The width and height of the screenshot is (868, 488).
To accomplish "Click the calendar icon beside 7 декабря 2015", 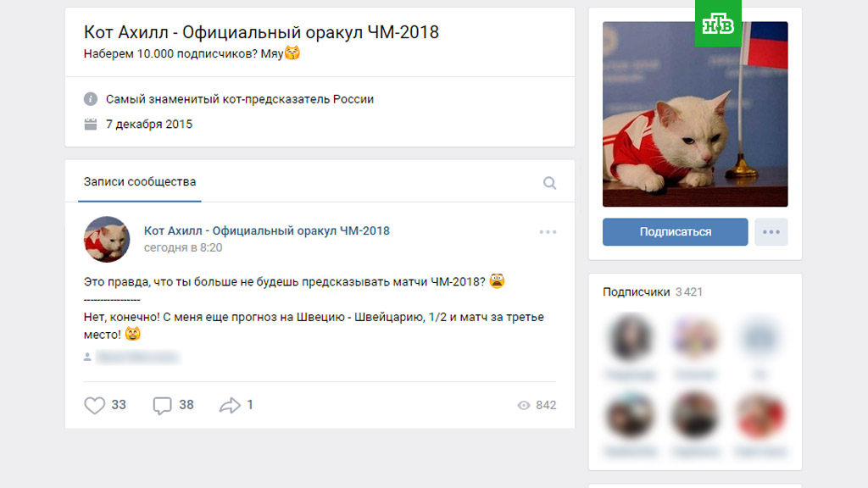I will coord(91,124).
